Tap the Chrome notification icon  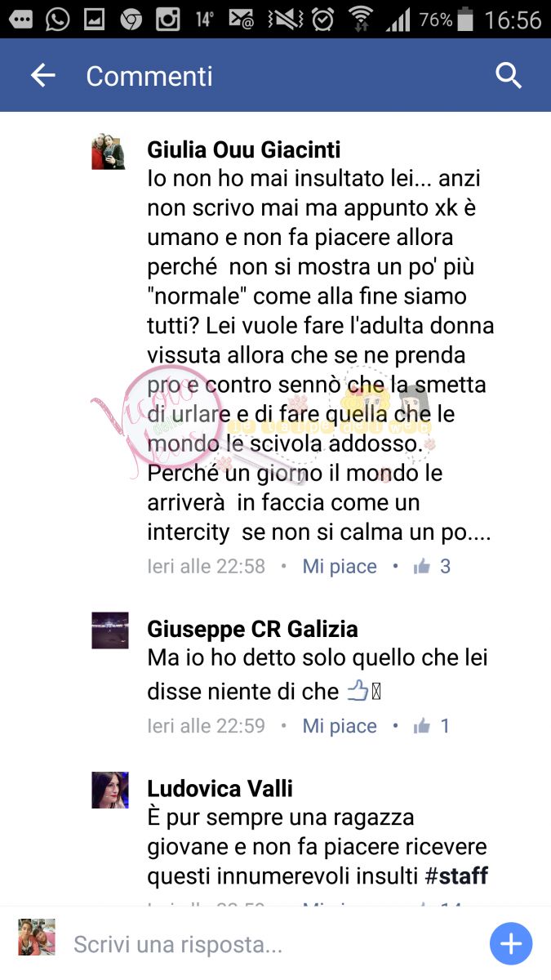(131, 20)
